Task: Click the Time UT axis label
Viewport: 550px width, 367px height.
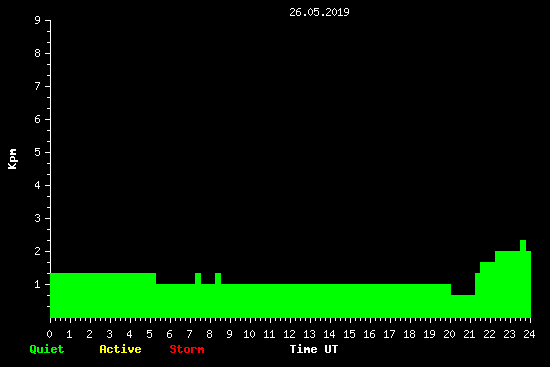Action: coord(314,349)
